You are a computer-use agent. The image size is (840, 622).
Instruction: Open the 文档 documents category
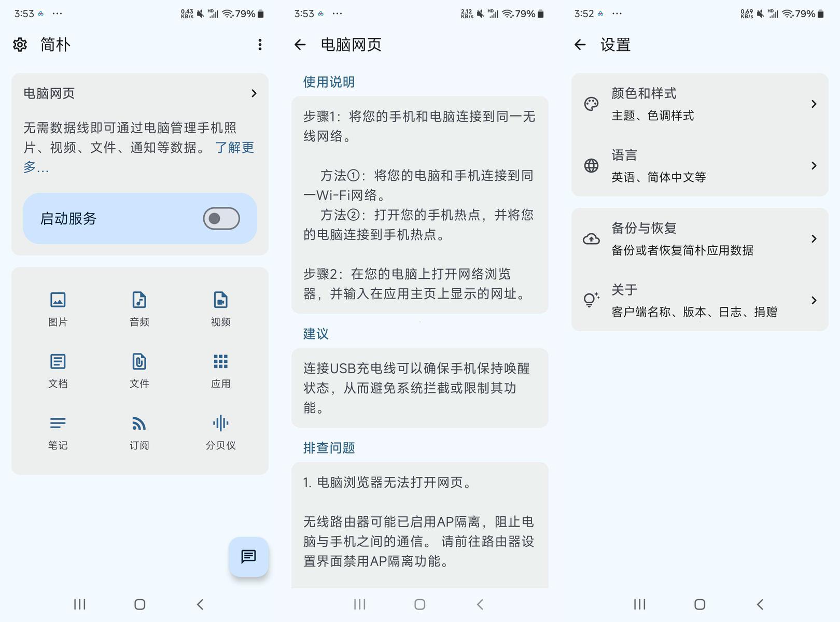coord(58,371)
